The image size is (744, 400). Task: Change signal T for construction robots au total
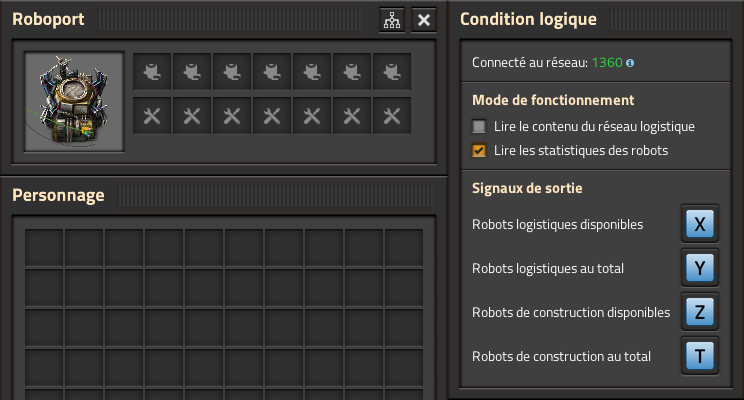[700, 356]
